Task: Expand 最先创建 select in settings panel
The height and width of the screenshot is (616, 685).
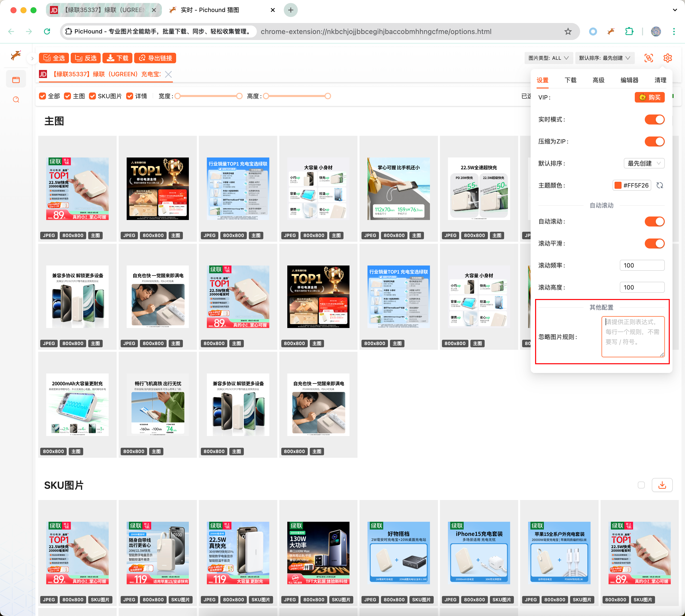Action: pyautogui.click(x=644, y=163)
